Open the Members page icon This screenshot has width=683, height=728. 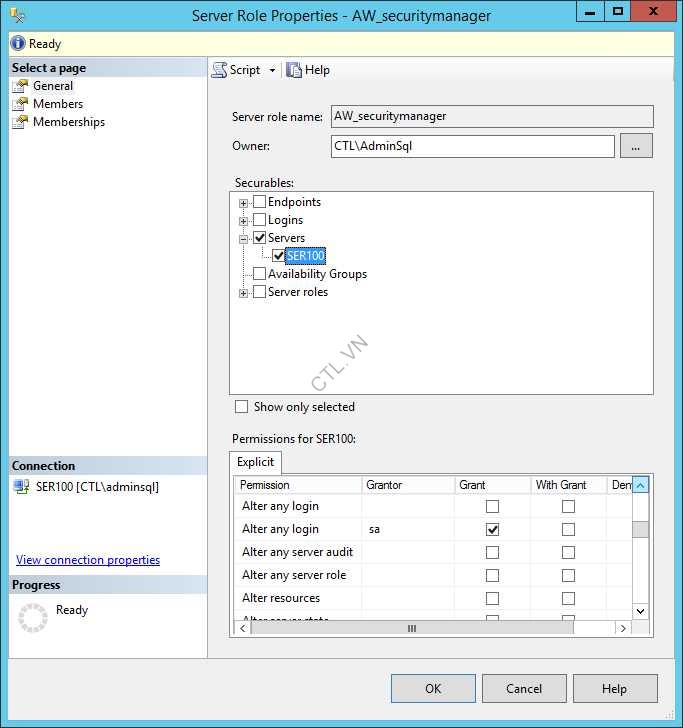pos(20,104)
